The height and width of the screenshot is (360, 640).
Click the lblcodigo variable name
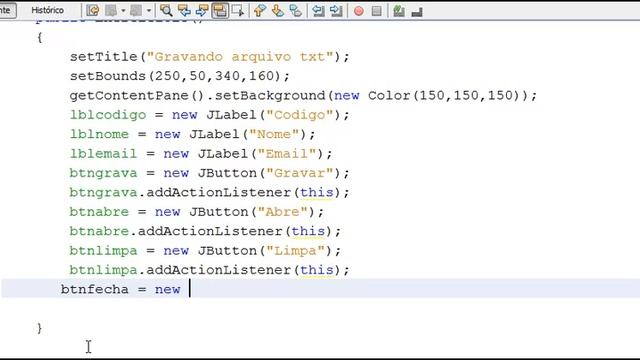(x=108, y=115)
